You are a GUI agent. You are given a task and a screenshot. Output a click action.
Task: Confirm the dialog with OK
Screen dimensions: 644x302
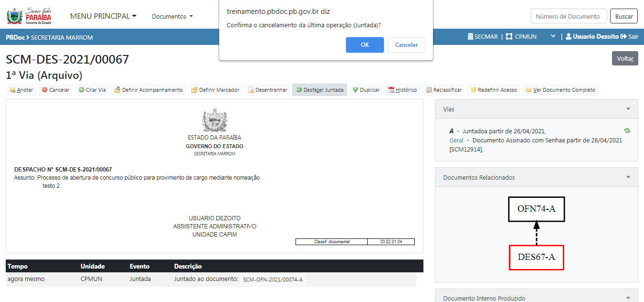pos(365,45)
